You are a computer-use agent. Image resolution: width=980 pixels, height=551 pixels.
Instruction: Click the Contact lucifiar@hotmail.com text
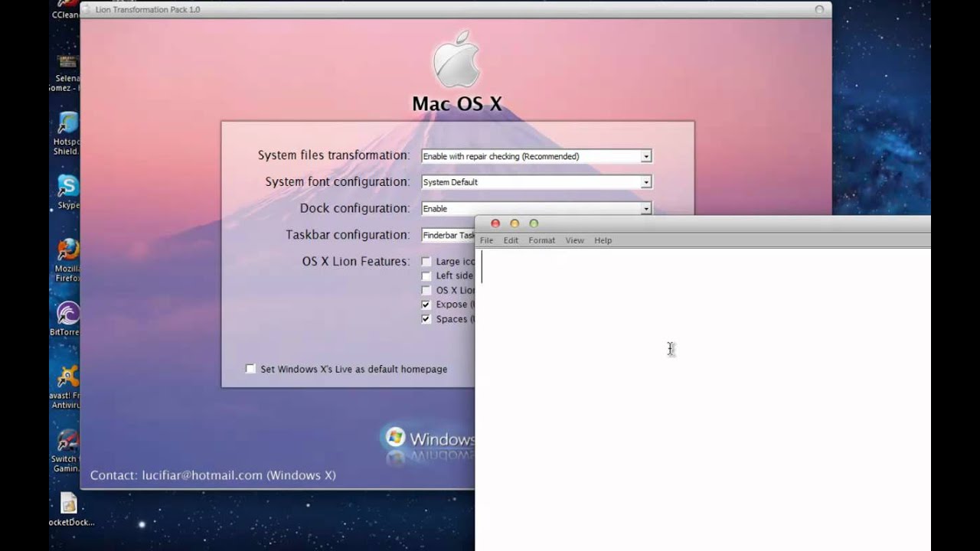pos(213,475)
